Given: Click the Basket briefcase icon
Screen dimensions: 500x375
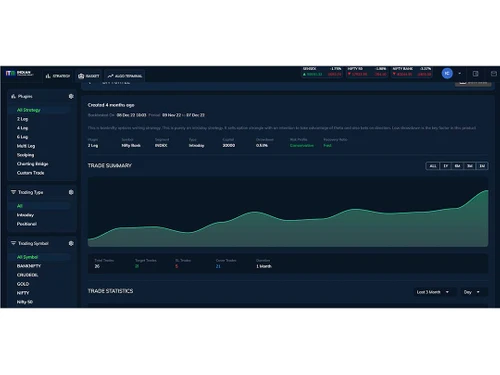Looking at the screenshot, I should [x=81, y=76].
